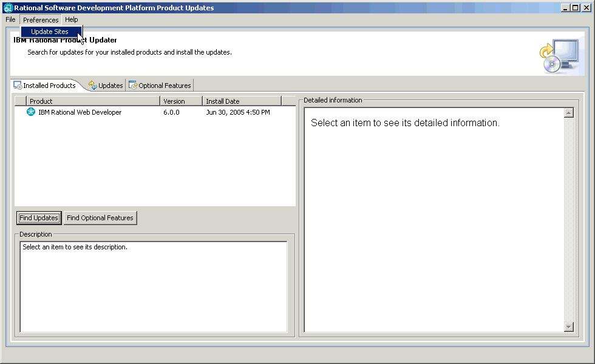Click the Installed Products tab icon

[x=18, y=86]
